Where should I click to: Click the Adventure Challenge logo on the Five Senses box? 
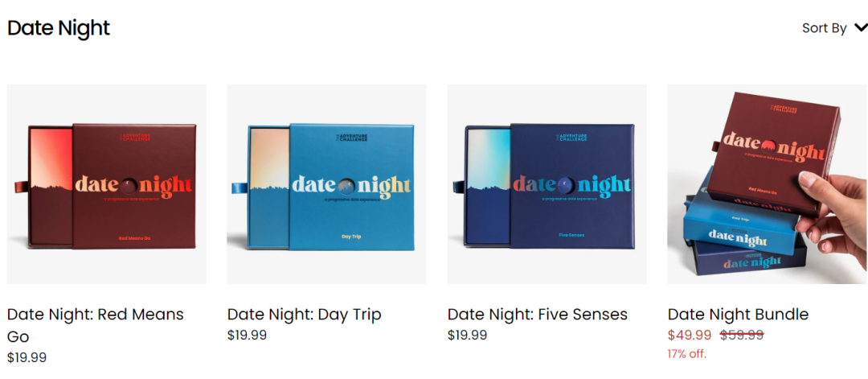[572, 138]
